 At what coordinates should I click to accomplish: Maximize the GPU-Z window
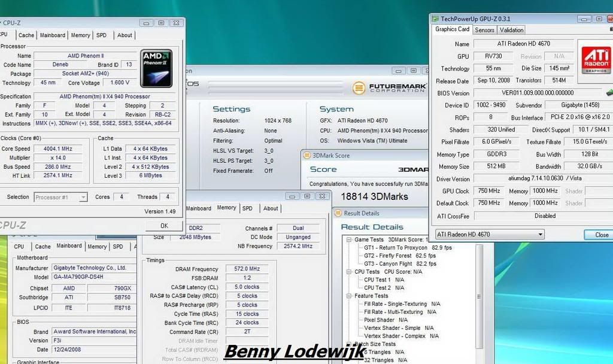tap(599, 19)
